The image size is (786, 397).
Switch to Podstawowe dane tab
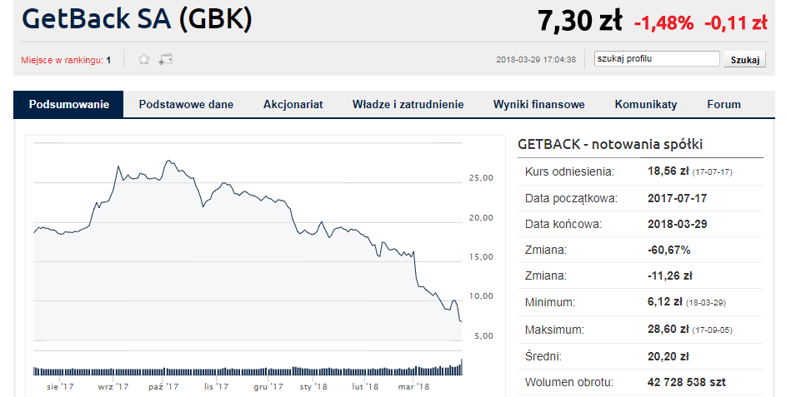pyautogui.click(x=186, y=104)
